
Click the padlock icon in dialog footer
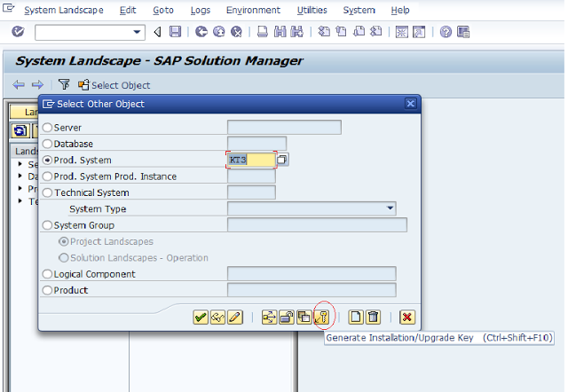[287, 318]
